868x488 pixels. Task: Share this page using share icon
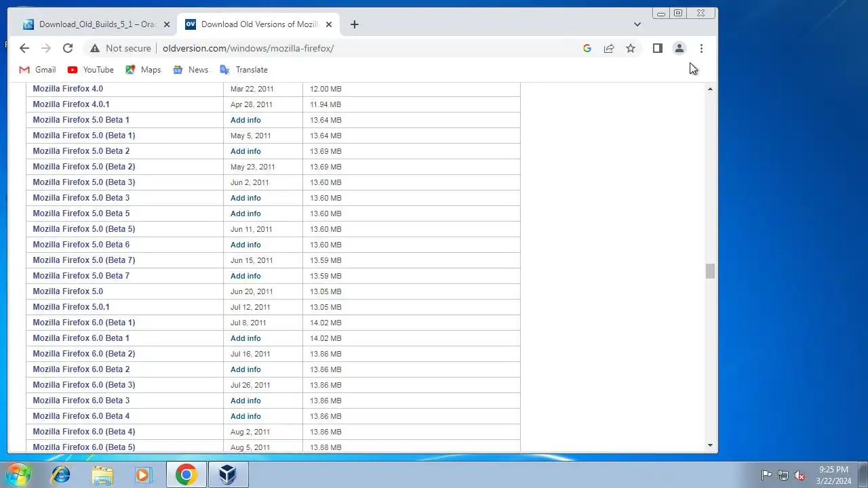[x=609, y=48]
